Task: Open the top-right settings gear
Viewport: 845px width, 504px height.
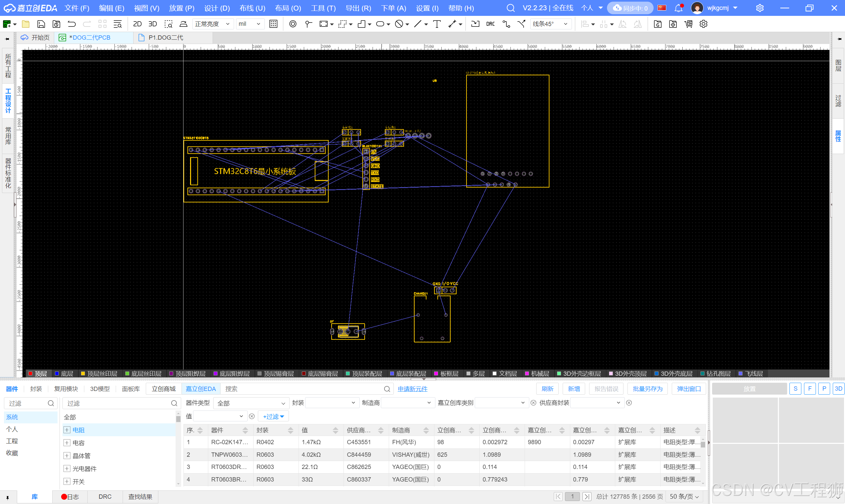Action: tap(760, 8)
